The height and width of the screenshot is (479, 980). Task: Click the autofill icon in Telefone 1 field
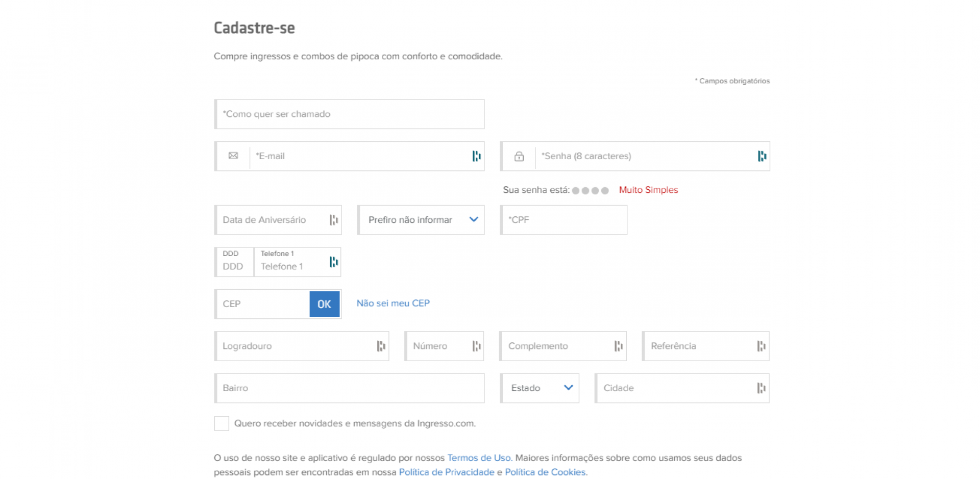(x=334, y=262)
